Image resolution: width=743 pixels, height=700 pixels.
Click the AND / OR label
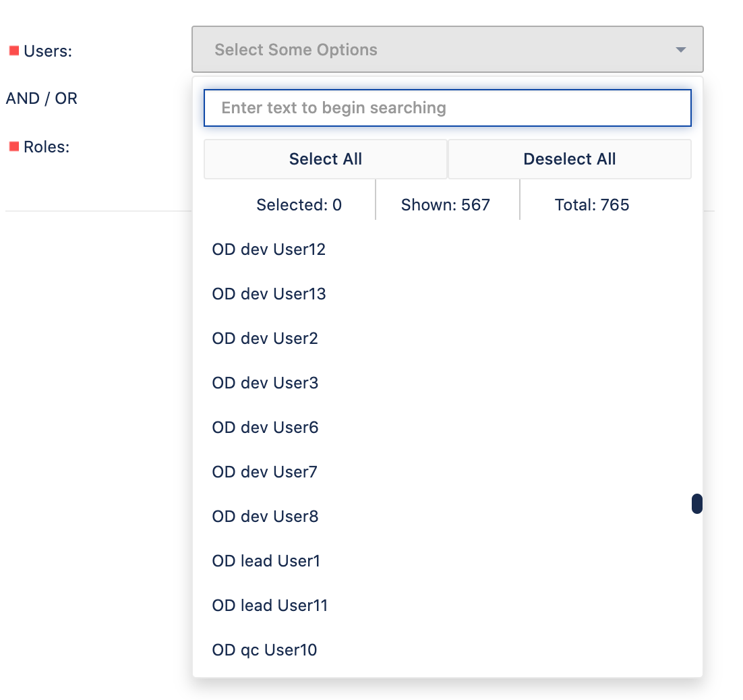[41, 98]
